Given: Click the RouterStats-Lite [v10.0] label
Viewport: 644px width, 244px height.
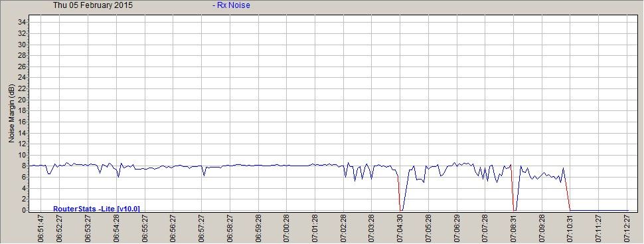Looking at the screenshot, I should pyautogui.click(x=96, y=209).
